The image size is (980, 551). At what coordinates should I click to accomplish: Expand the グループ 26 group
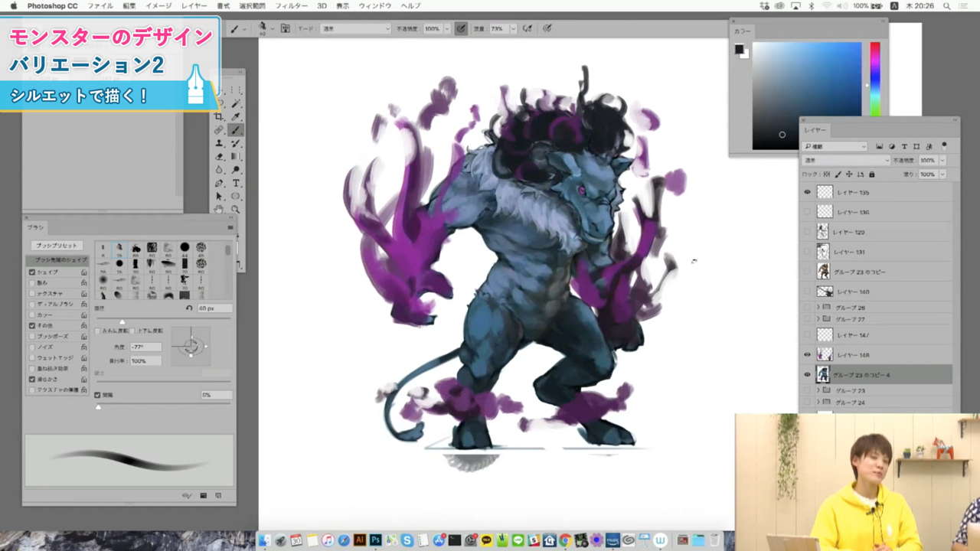click(818, 305)
